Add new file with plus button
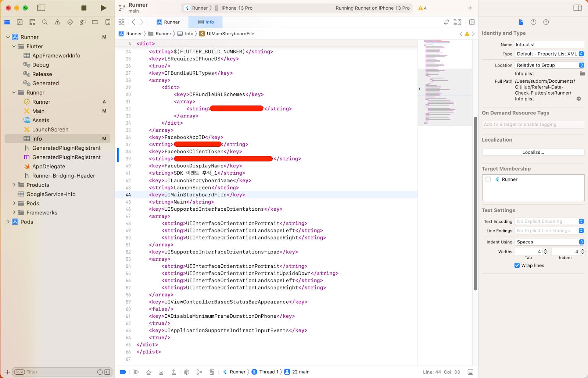588x378 pixels. pos(7,372)
